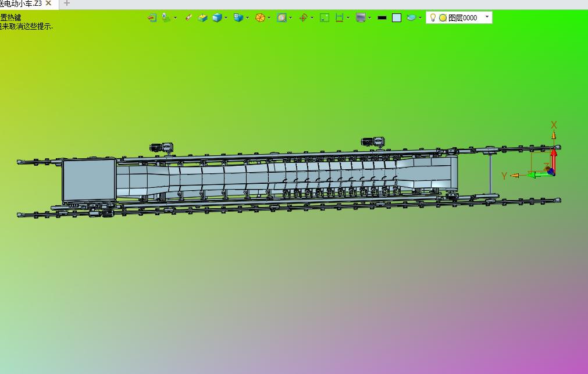Viewport: 588px width, 374px height.
Task: Click the yellow circle layer status icon
Action: click(443, 18)
